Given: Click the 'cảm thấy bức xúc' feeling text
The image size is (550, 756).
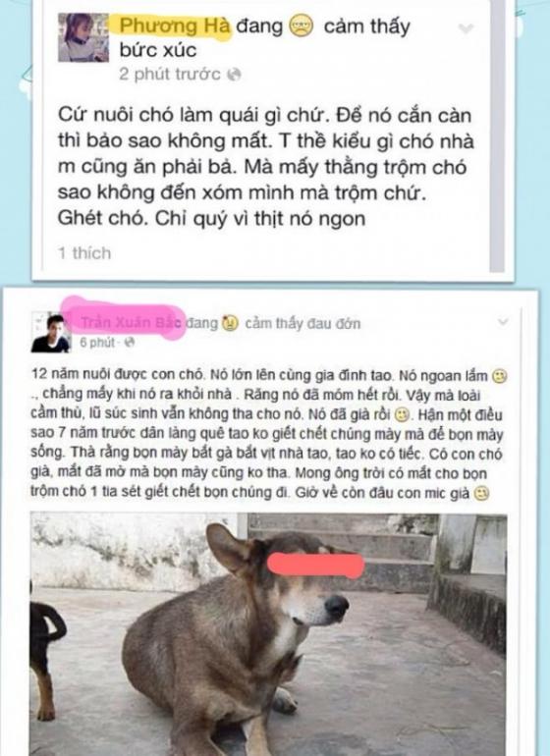Looking at the screenshot, I should pos(264,37).
